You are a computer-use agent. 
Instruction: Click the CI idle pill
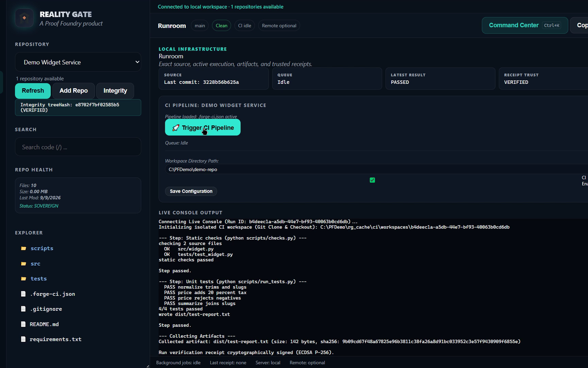[245, 26]
